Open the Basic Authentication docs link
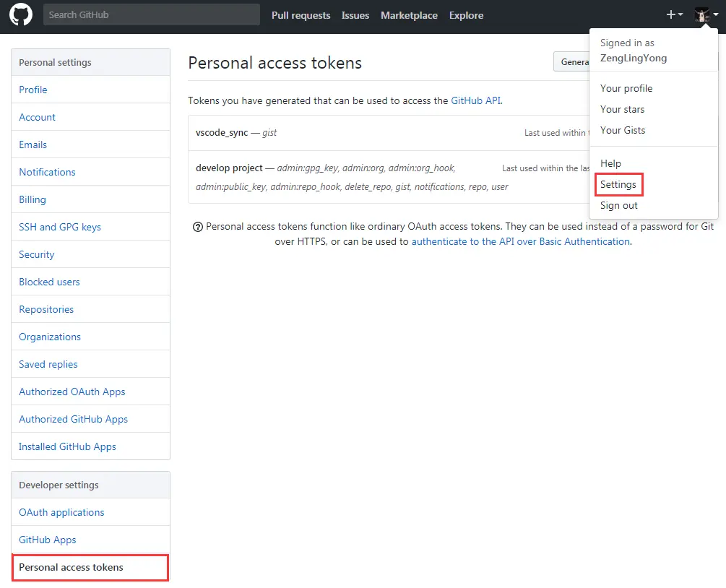The height and width of the screenshot is (588, 726). pyautogui.click(x=520, y=241)
